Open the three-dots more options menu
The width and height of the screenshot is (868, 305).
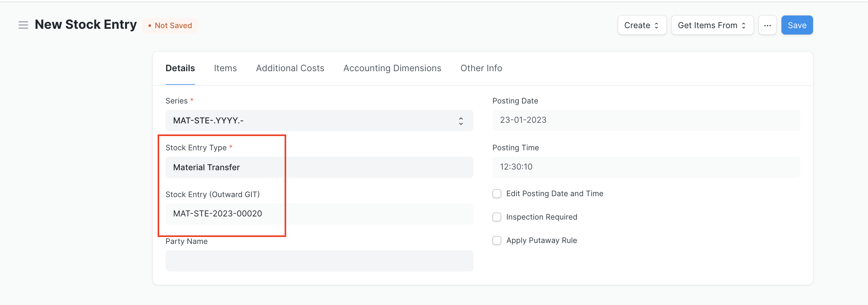767,25
